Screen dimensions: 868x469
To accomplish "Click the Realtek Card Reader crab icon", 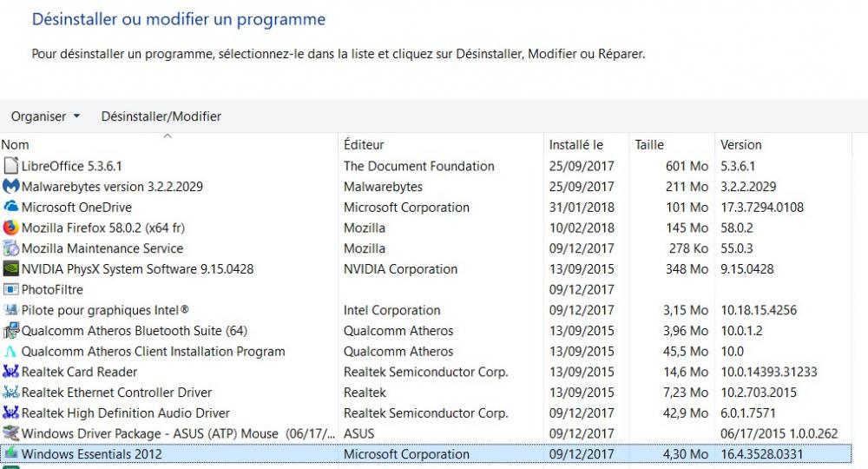I will [x=10, y=372].
